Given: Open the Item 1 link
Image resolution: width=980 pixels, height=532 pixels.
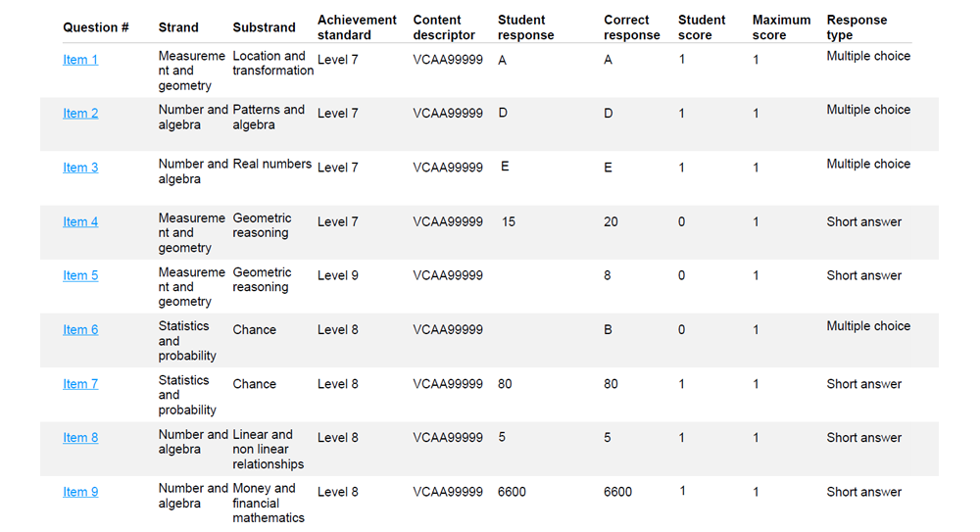Looking at the screenshot, I should click(80, 60).
